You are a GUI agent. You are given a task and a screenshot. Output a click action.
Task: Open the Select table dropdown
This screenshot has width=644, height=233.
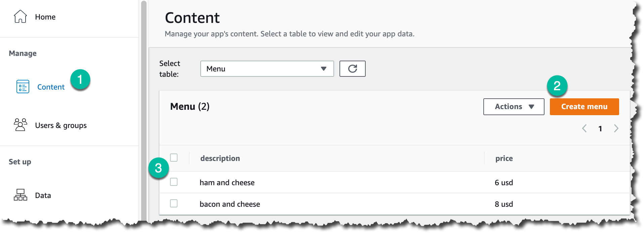coord(267,69)
